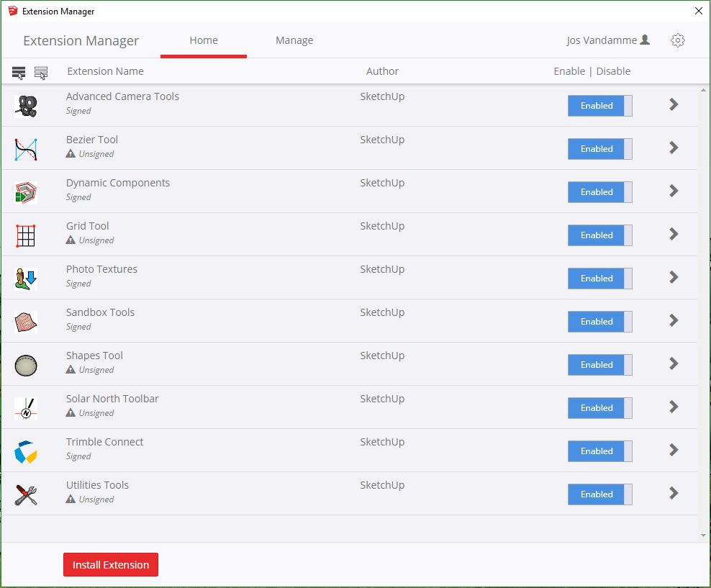Click the Author column header
Viewport: 711px width, 588px height.
(382, 71)
